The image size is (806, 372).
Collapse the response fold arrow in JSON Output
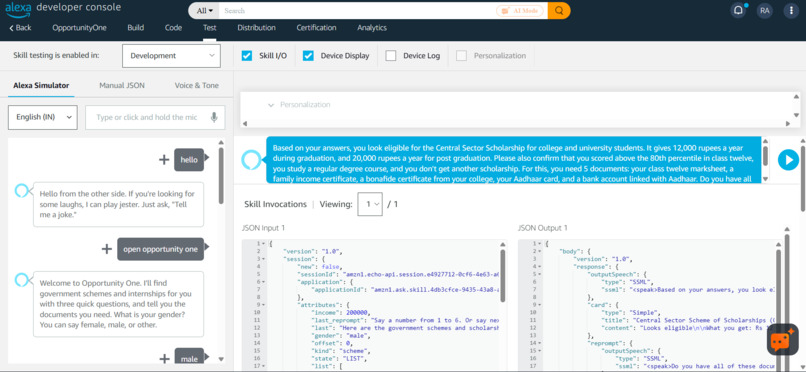540,267
